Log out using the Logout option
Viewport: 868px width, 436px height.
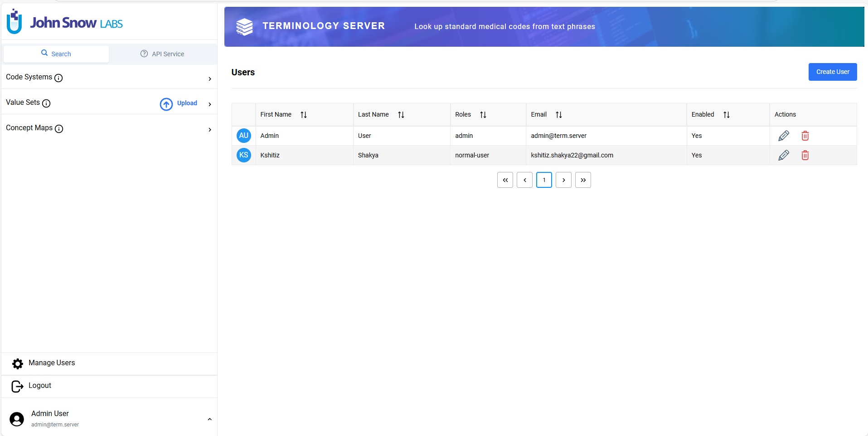(x=39, y=386)
